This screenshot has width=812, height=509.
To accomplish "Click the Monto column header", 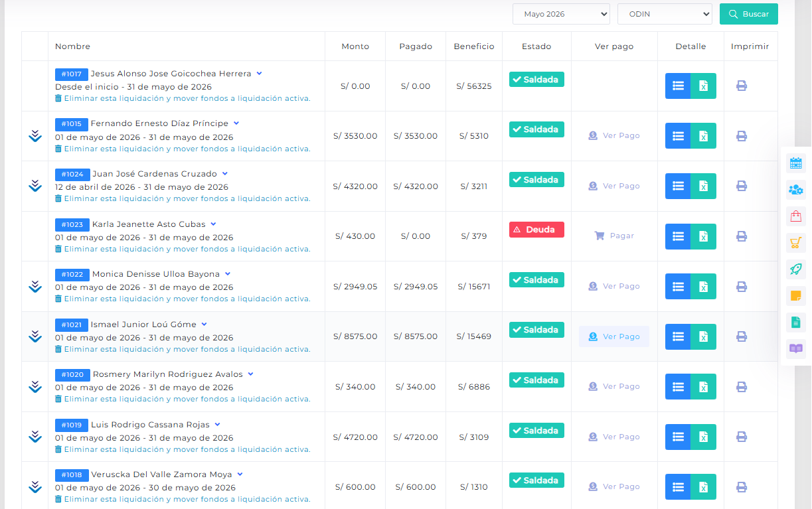I will (x=355, y=46).
